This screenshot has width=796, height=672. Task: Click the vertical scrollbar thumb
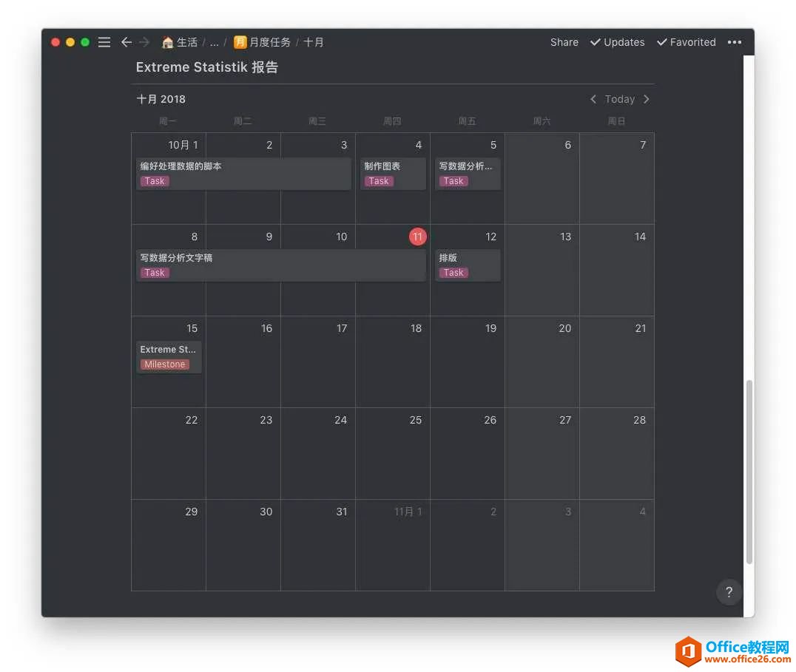[x=749, y=472]
